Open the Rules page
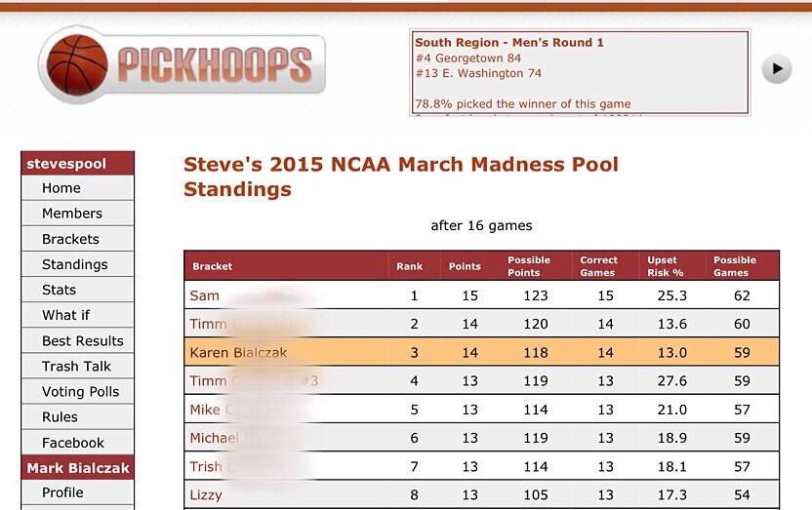 (60, 417)
